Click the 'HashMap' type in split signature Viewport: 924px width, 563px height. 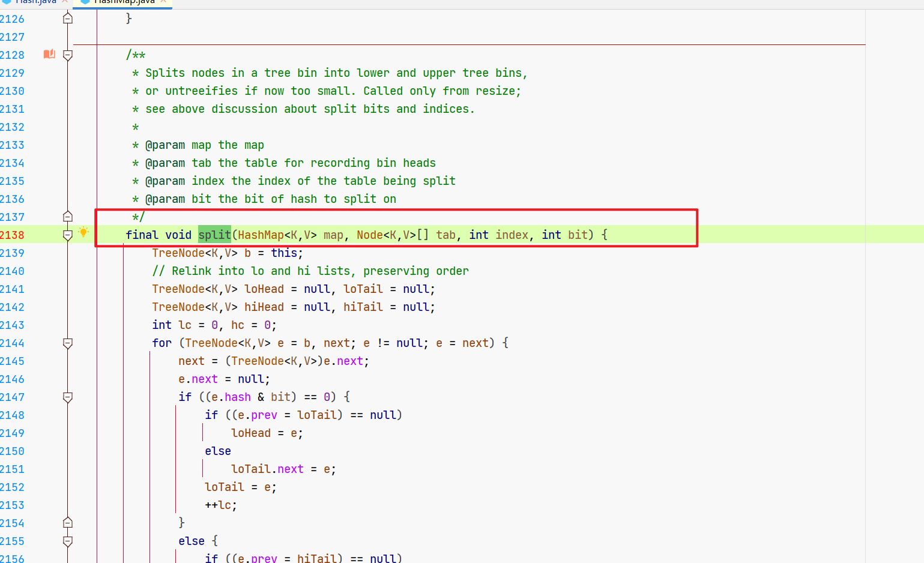coord(261,235)
